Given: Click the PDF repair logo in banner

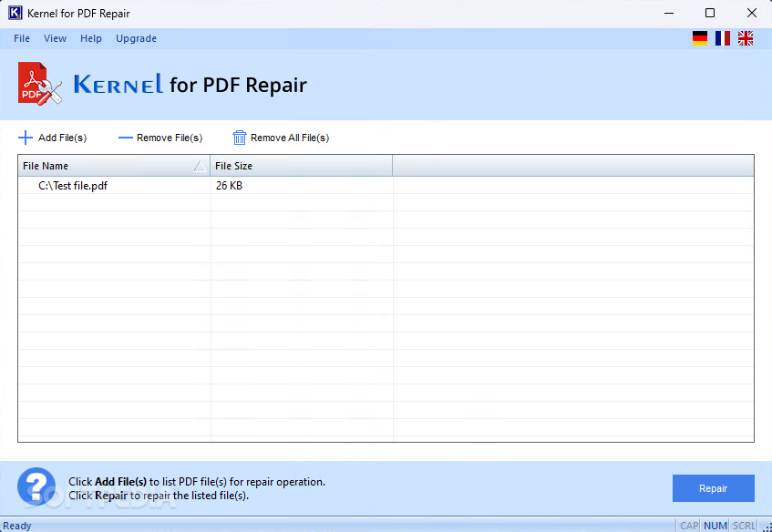Looking at the screenshot, I should click(40, 84).
